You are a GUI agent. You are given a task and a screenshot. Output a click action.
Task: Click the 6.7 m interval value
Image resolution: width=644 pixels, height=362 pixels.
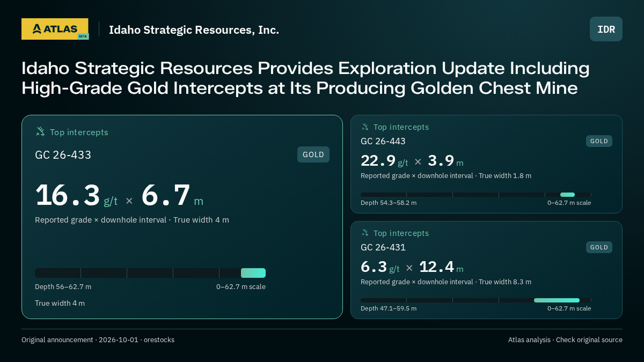pyautogui.click(x=172, y=195)
